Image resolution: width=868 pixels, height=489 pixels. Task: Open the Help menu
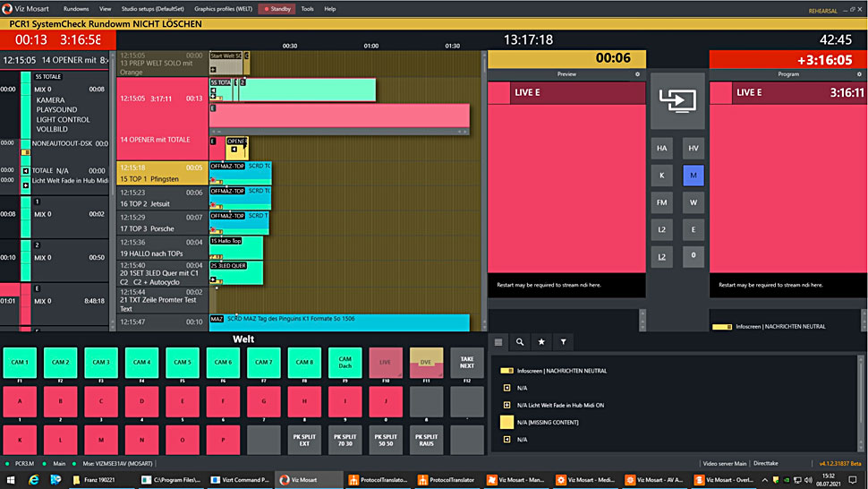[330, 9]
